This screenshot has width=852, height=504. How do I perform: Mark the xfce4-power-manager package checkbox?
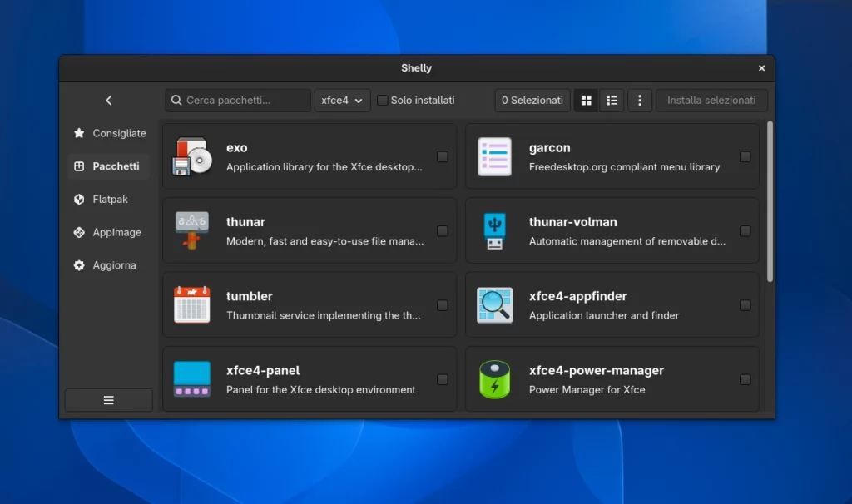(745, 379)
